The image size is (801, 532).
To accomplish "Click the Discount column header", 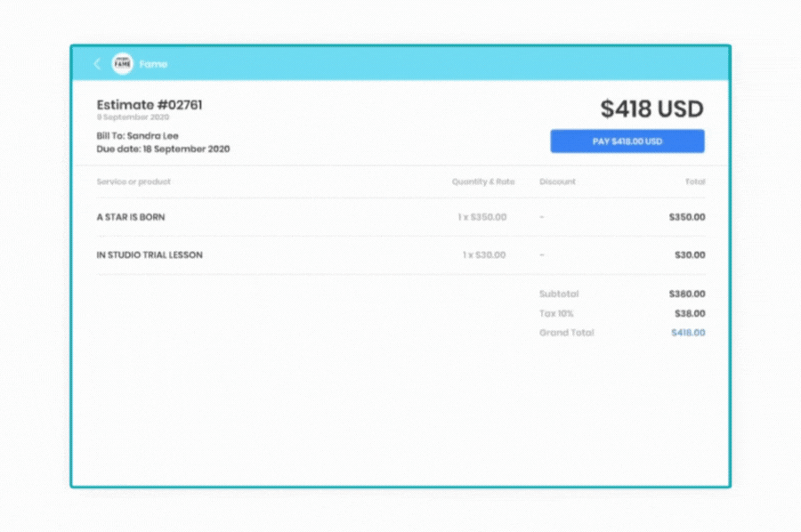I will coord(557,181).
